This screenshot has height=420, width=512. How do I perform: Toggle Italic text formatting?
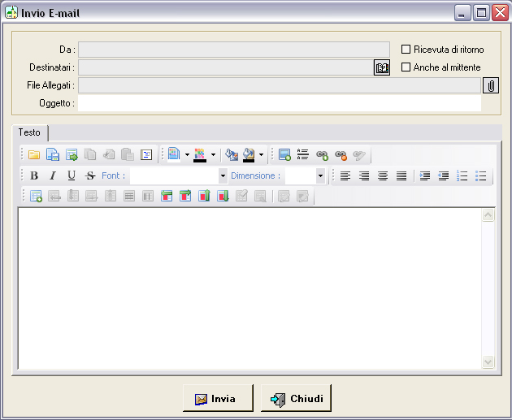(x=53, y=175)
